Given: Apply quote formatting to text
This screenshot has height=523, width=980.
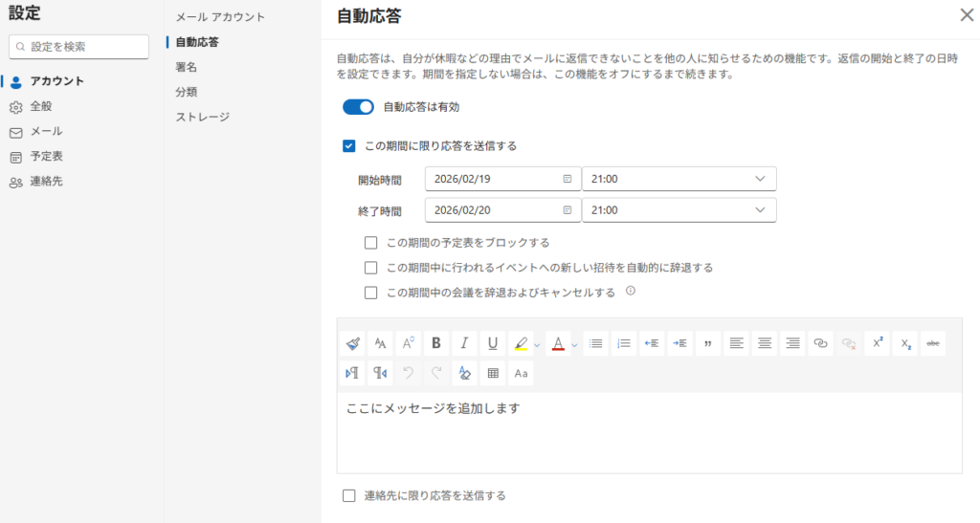Looking at the screenshot, I should click(708, 343).
